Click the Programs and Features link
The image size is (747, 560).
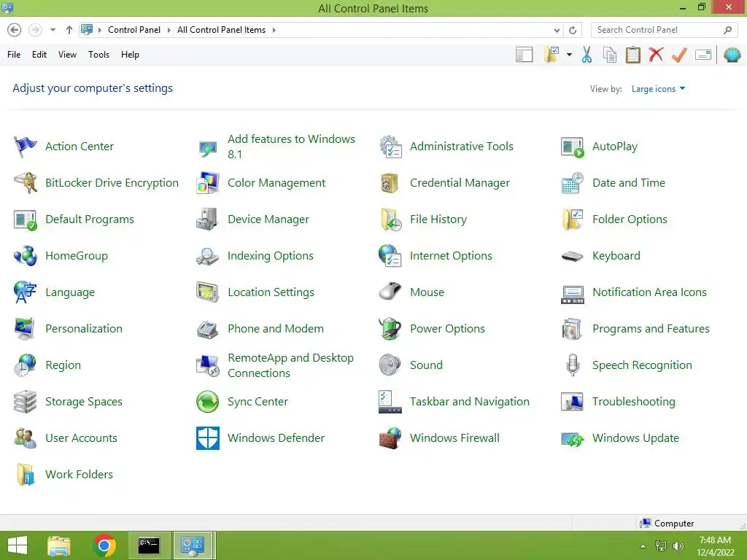651,329
